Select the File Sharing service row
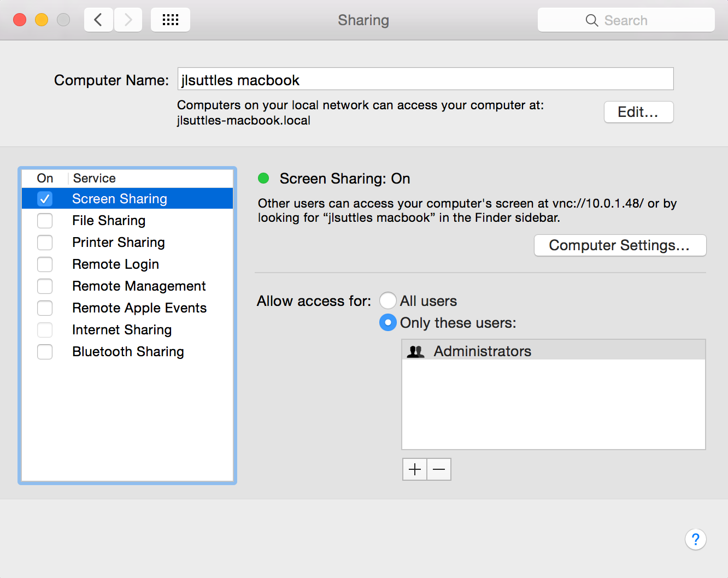The image size is (728, 578). coord(127,221)
